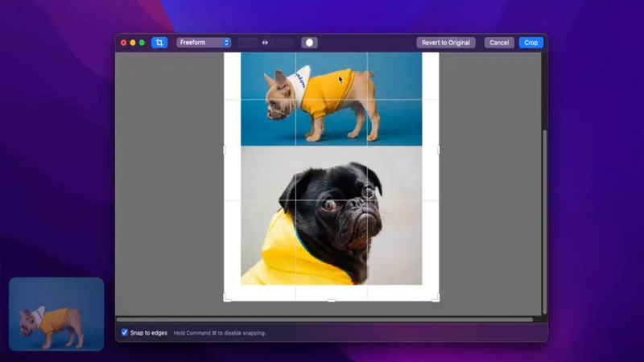Open the French bulldog thumbnail preview
This screenshot has width=644, height=362.
click(56, 314)
